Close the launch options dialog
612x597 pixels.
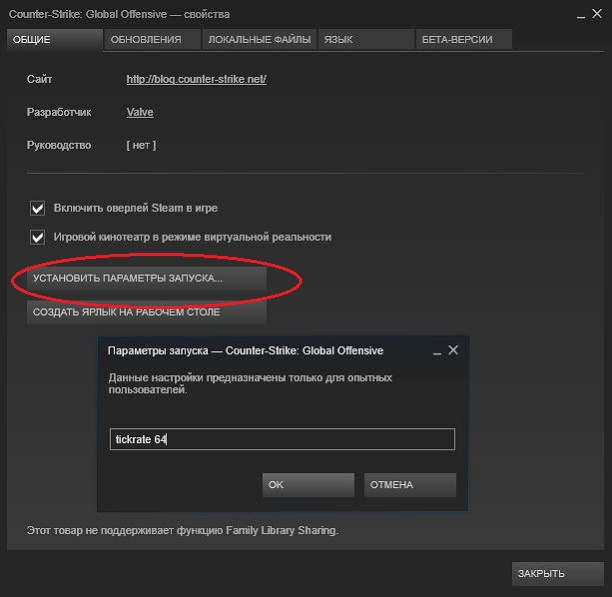[453, 350]
